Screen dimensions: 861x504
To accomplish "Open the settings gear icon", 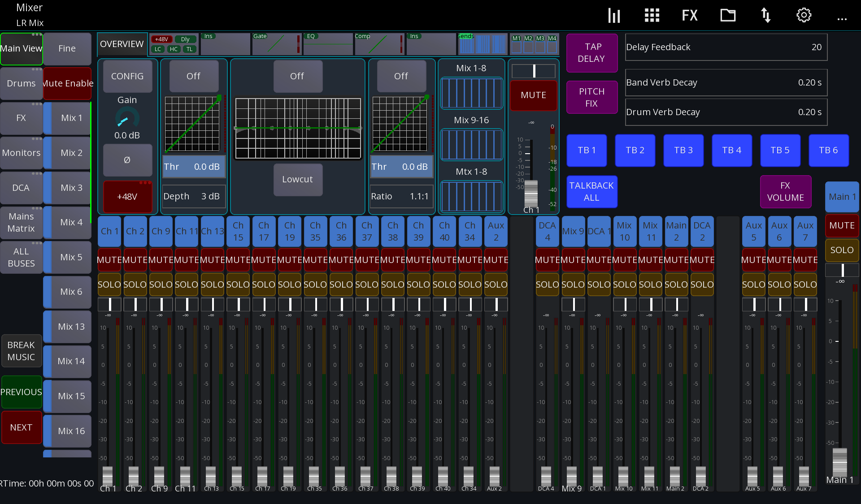I will pyautogui.click(x=803, y=15).
